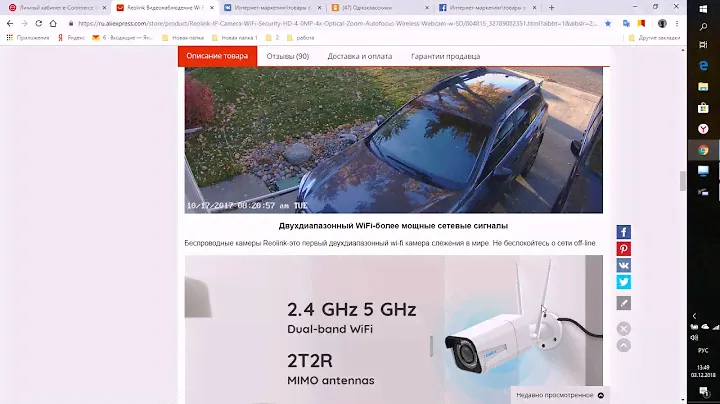This screenshot has height=404, width=720.
Task: Share the product via VK icon
Action: tap(623, 265)
